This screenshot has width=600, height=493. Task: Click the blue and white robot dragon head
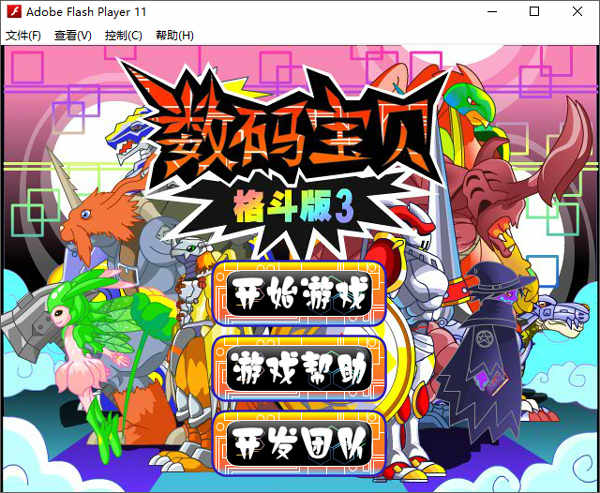pyautogui.click(x=128, y=136)
